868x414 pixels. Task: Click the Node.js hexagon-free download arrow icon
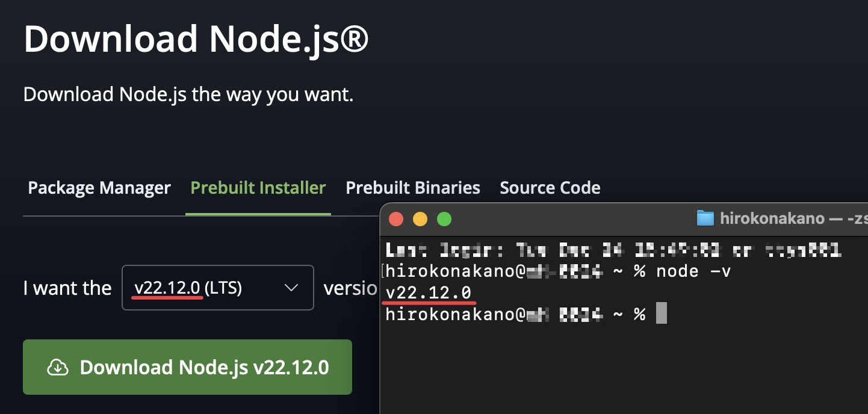coord(57,366)
